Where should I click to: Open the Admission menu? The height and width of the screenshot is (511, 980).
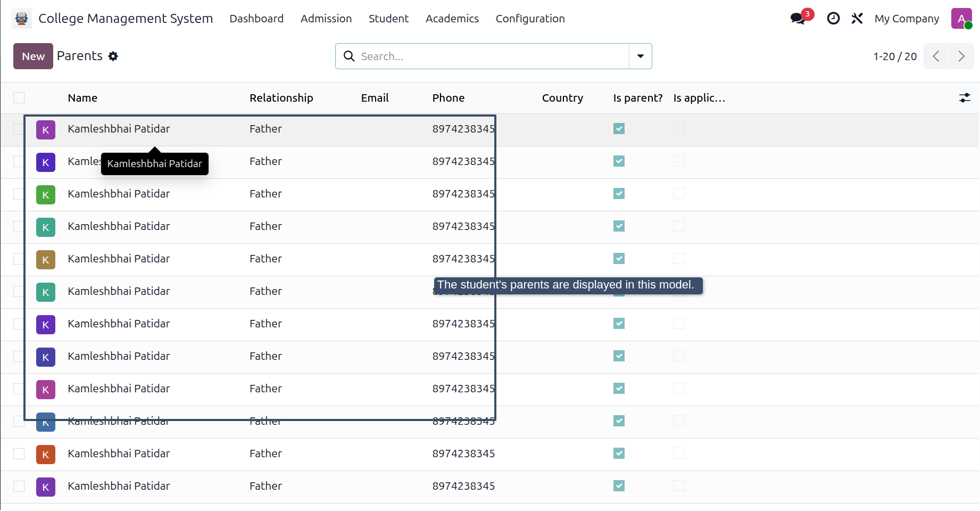(326, 19)
